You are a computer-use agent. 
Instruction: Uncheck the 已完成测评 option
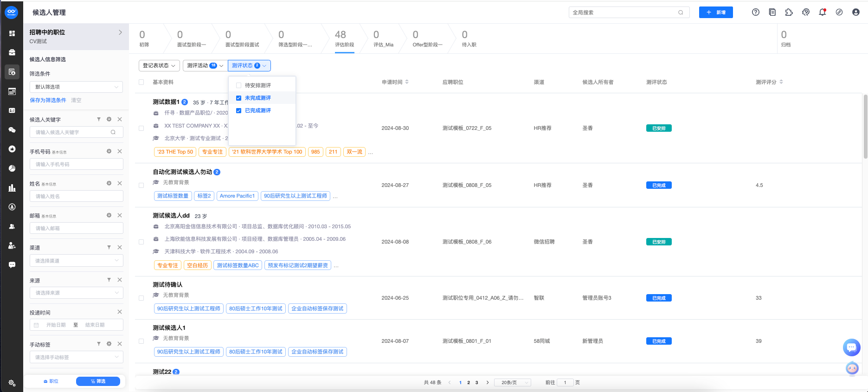coord(238,110)
